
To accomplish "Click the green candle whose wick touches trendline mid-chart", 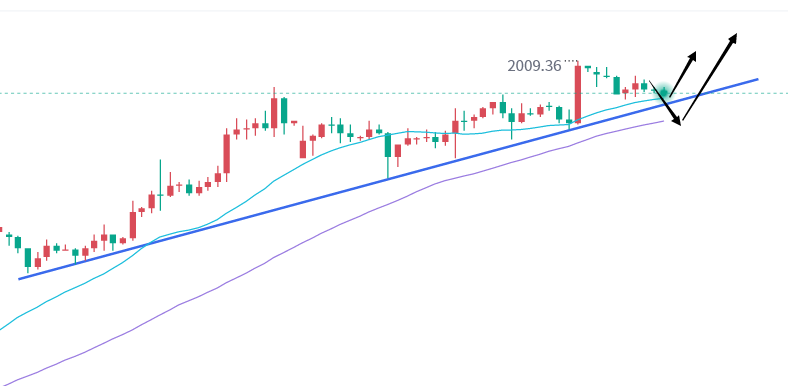I will pos(388,155).
